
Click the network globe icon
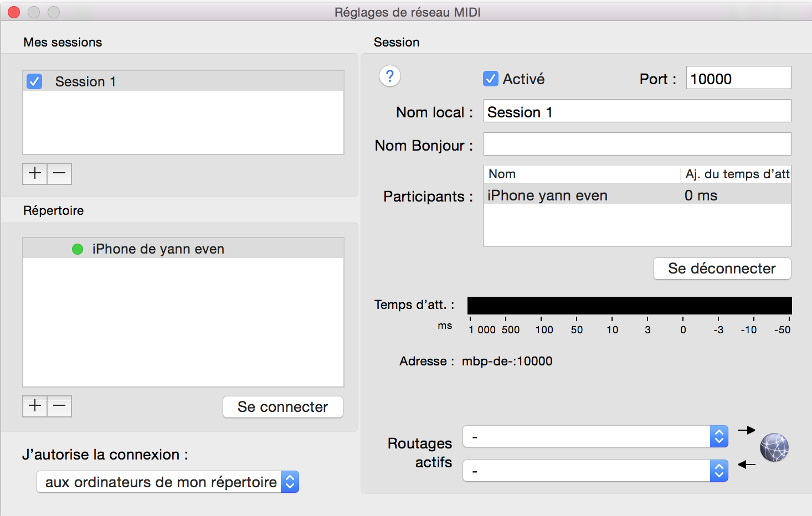[774, 447]
